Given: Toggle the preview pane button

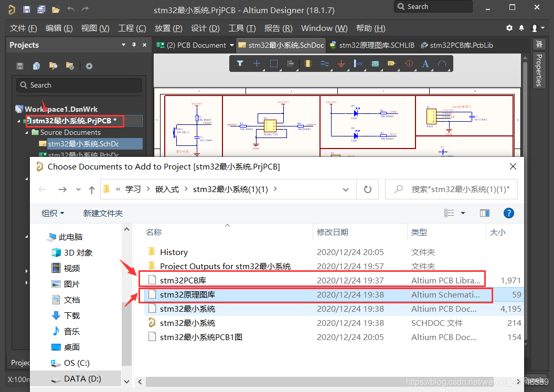Looking at the screenshot, I should pyautogui.click(x=484, y=213).
